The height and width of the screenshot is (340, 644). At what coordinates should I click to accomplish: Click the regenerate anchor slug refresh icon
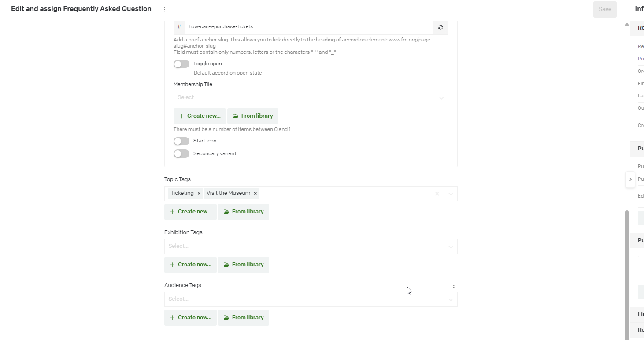tap(440, 27)
